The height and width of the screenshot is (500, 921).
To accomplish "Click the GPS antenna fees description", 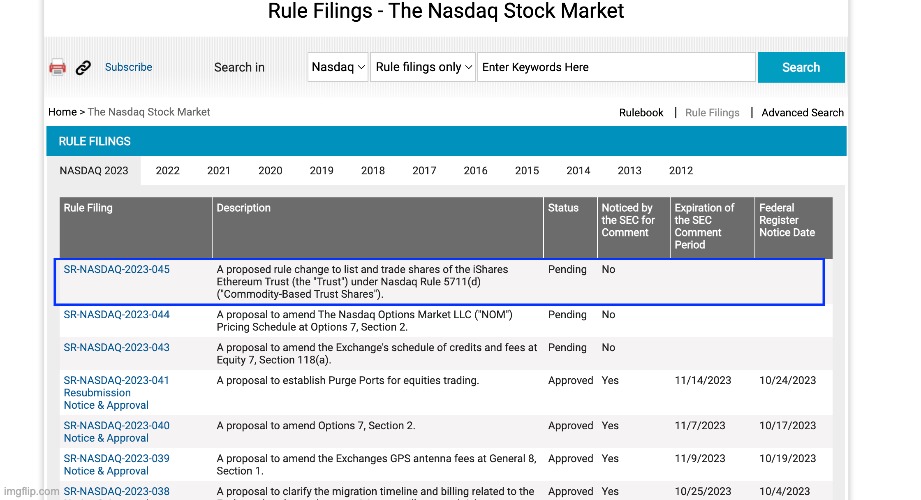I will coord(377,465).
